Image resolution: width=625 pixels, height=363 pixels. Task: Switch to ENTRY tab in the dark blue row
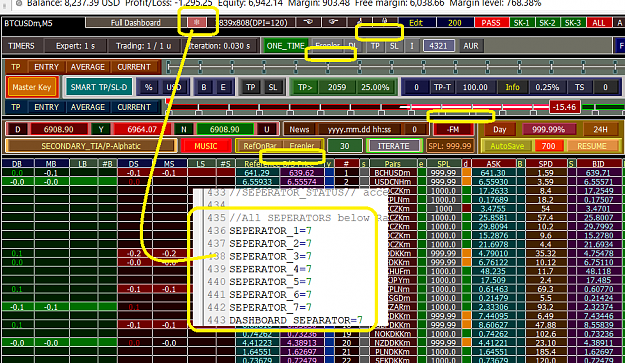click(x=47, y=107)
